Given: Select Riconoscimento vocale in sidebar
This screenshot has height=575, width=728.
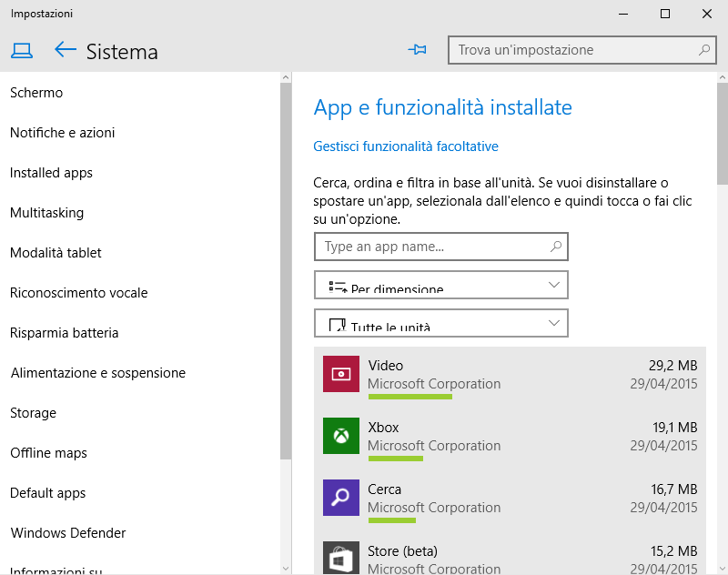Looking at the screenshot, I should [x=79, y=293].
